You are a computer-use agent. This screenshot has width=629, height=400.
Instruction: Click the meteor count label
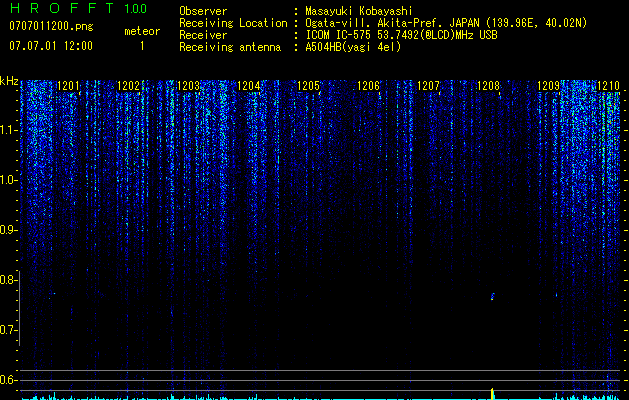[x=142, y=31]
